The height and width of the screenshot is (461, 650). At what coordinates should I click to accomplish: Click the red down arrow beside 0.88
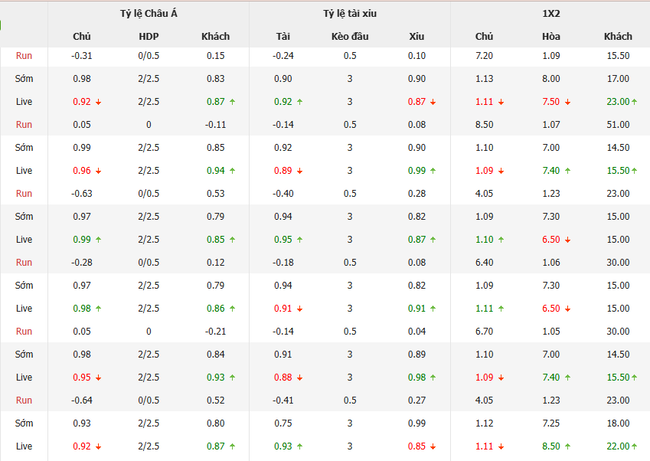click(x=300, y=377)
